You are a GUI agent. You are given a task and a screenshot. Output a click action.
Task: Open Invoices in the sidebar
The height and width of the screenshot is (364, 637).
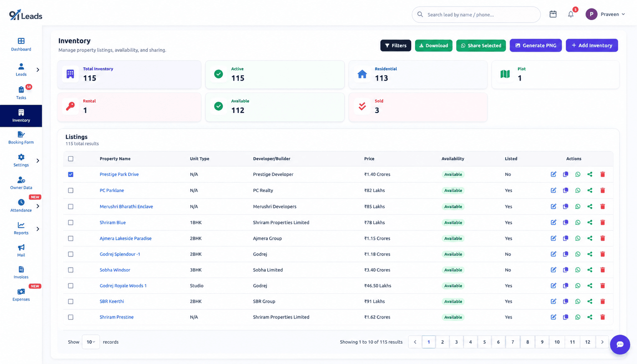point(21,273)
